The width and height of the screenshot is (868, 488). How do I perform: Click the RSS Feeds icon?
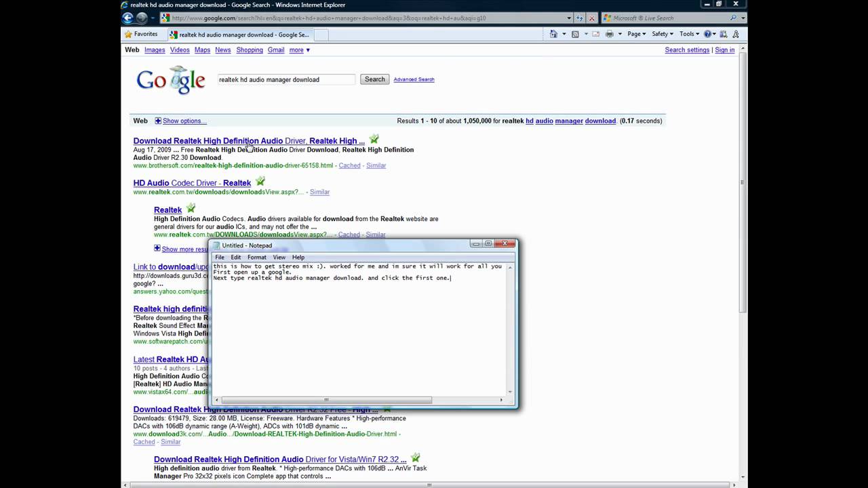(575, 34)
